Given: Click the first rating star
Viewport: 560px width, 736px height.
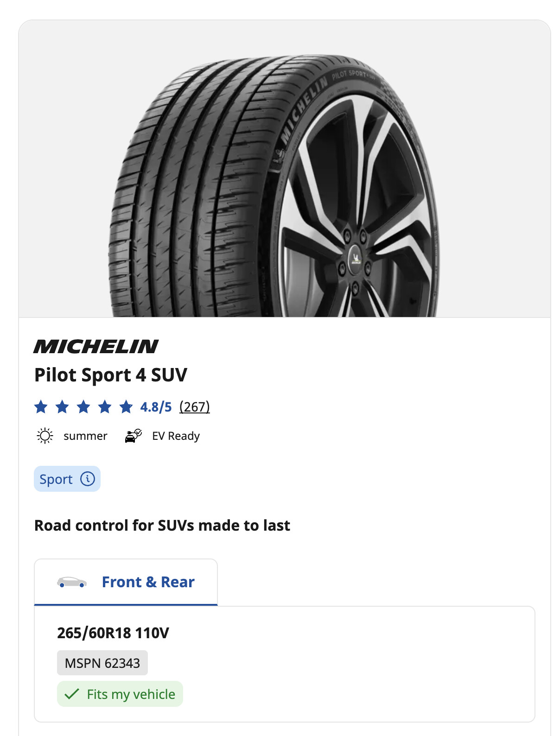Looking at the screenshot, I should coord(41,407).
